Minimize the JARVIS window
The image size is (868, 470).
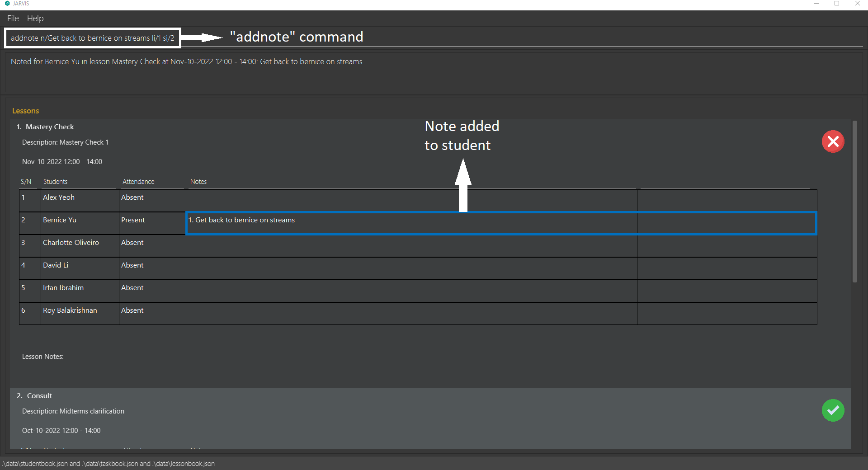(x=816, y=4)
